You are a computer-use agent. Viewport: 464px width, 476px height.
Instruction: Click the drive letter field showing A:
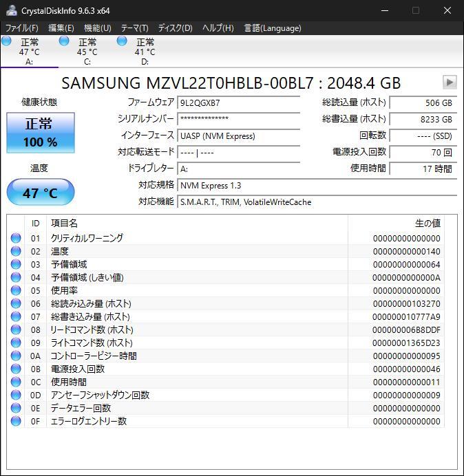238,169
